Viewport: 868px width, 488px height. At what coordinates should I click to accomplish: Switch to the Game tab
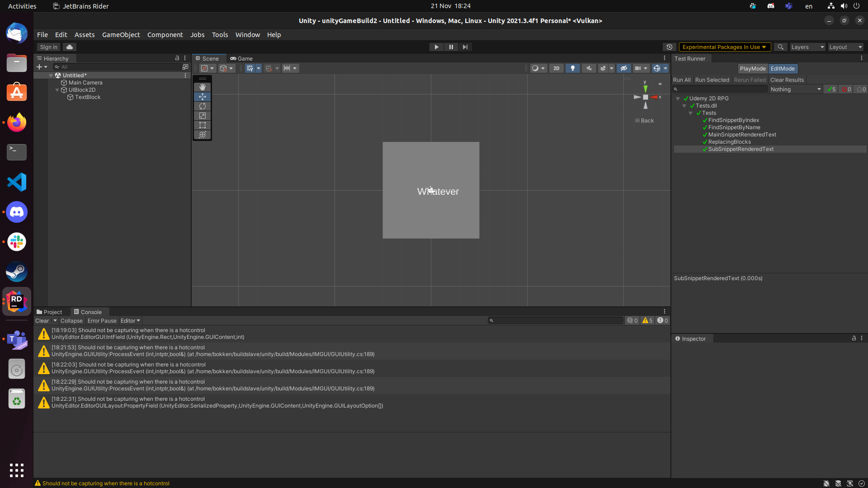[241, 58]
